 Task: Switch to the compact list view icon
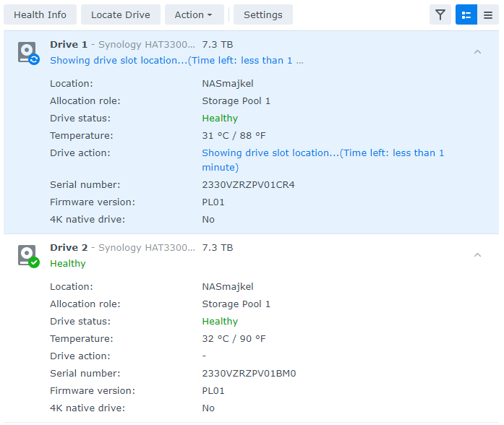pos(488,15)
